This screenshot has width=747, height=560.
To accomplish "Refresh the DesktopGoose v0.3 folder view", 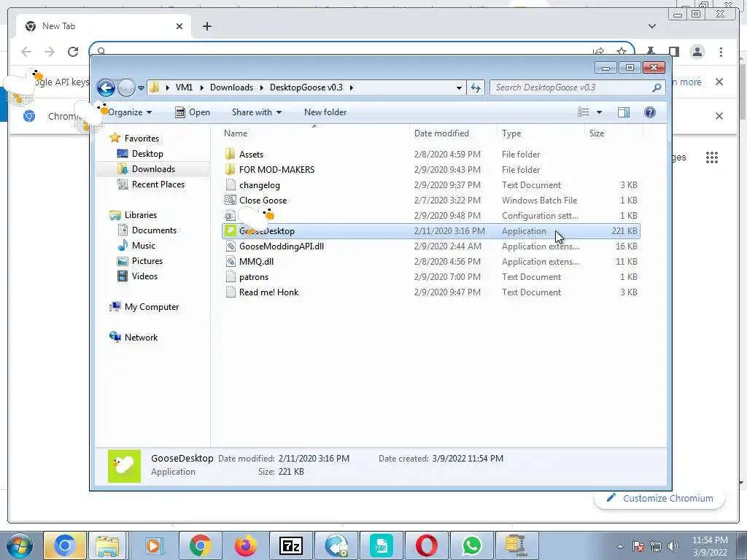I will pos(476,87).
